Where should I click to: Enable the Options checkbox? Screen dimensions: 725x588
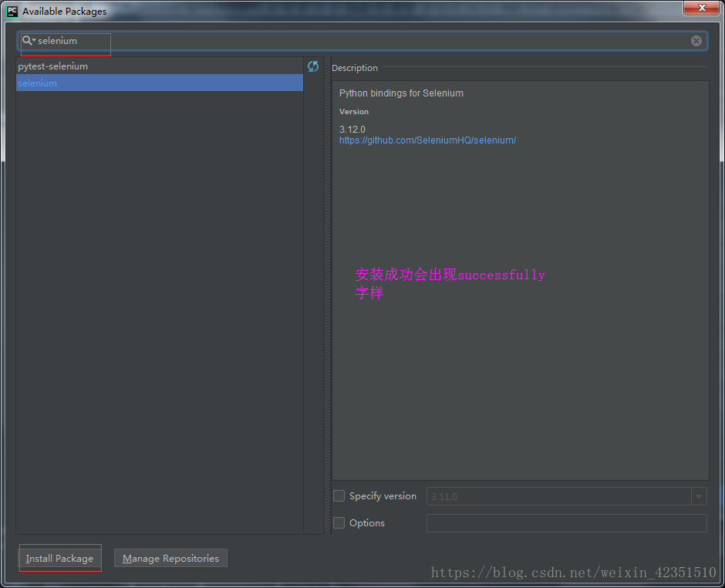coord(339,522)
